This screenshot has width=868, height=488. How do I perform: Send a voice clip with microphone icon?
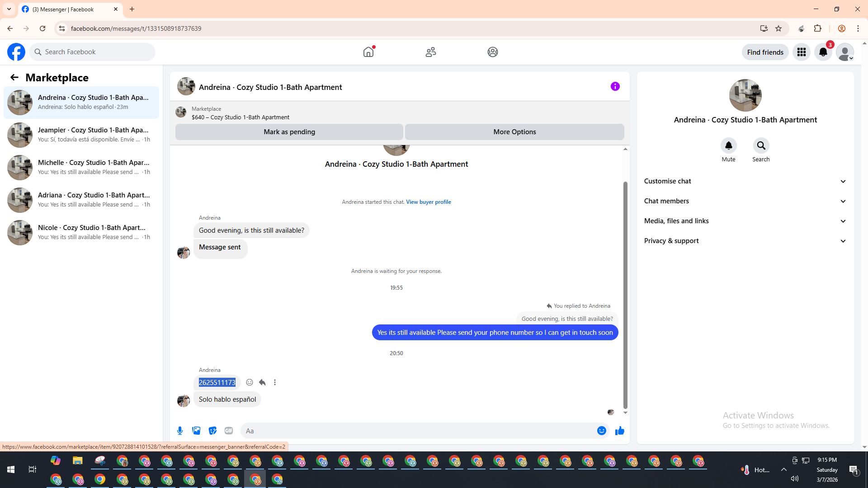click(x=180, y=431)
